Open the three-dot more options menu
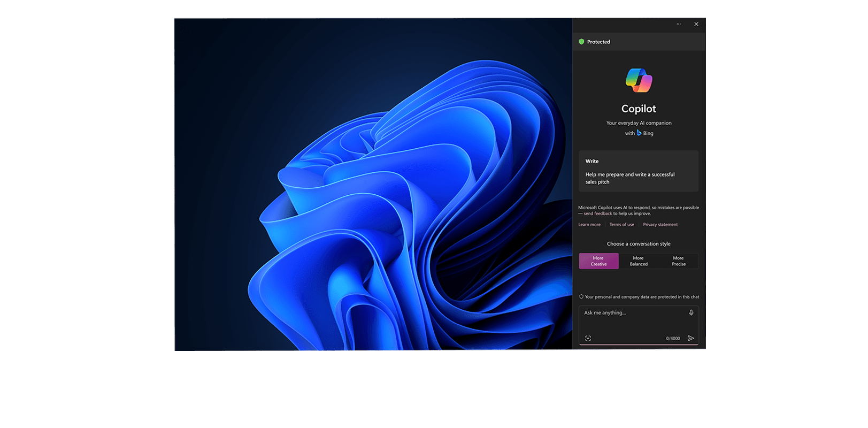The image size is (868, 428). click(679, 24)
